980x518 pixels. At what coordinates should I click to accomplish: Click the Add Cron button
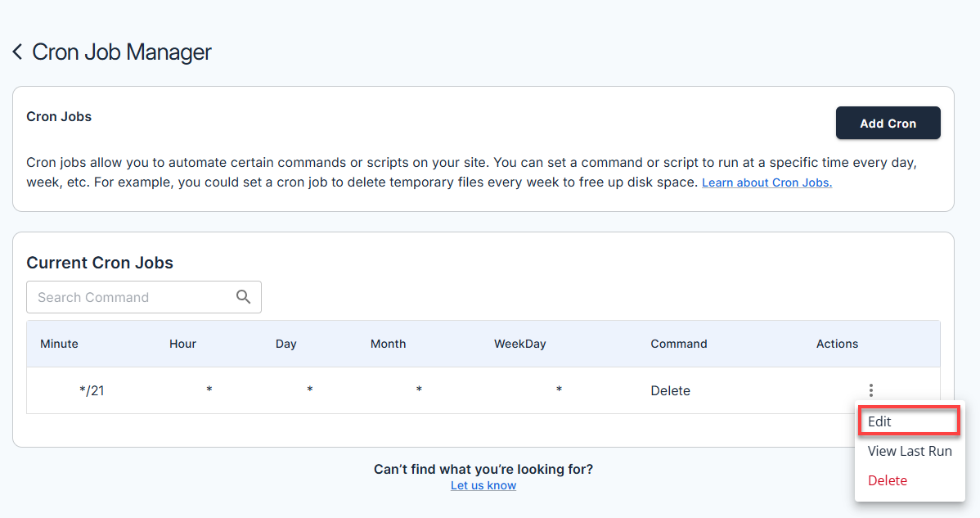click(x=888, y=124)
